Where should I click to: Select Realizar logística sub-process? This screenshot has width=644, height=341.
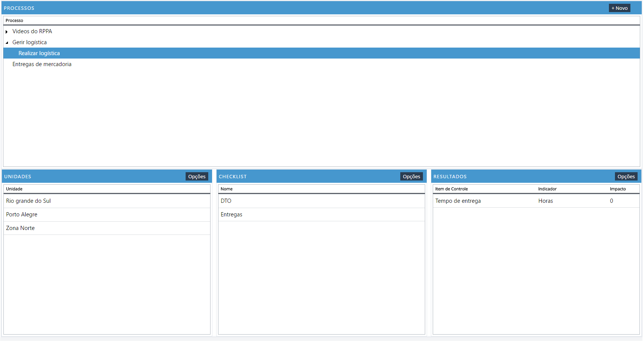click(x=321, y=53)
